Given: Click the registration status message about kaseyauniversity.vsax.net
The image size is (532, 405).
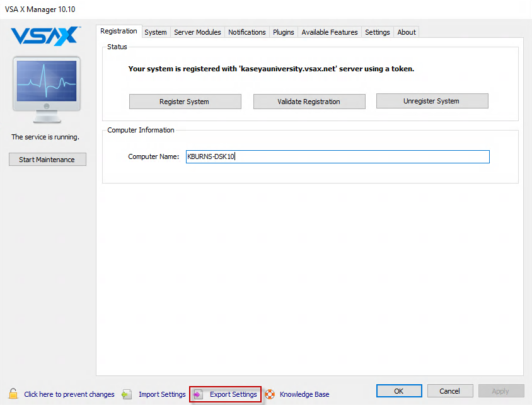Looking at the screenshot, I should 271,69.
